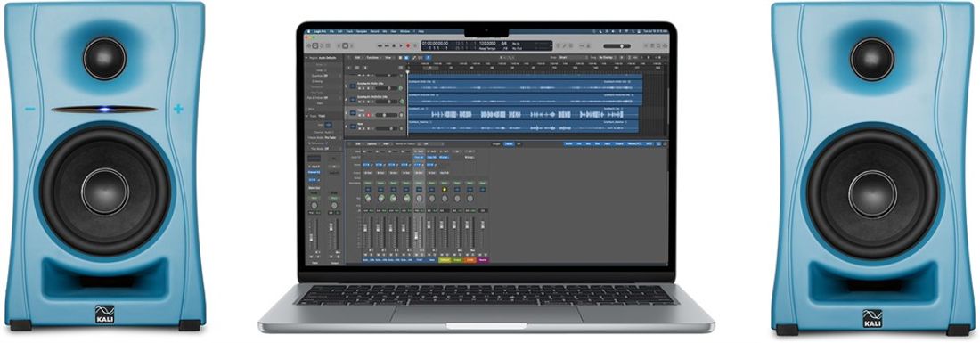Toggle the Master/VCA filter button in the Mixer
The height and width of the screenshot is (343, 980).
click(x=634, y=143)
